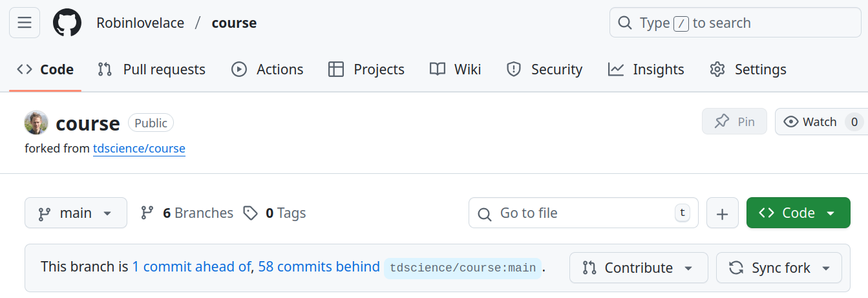Open the hamburger navigation menu
The image size is (868, 298).
[25, 23]
